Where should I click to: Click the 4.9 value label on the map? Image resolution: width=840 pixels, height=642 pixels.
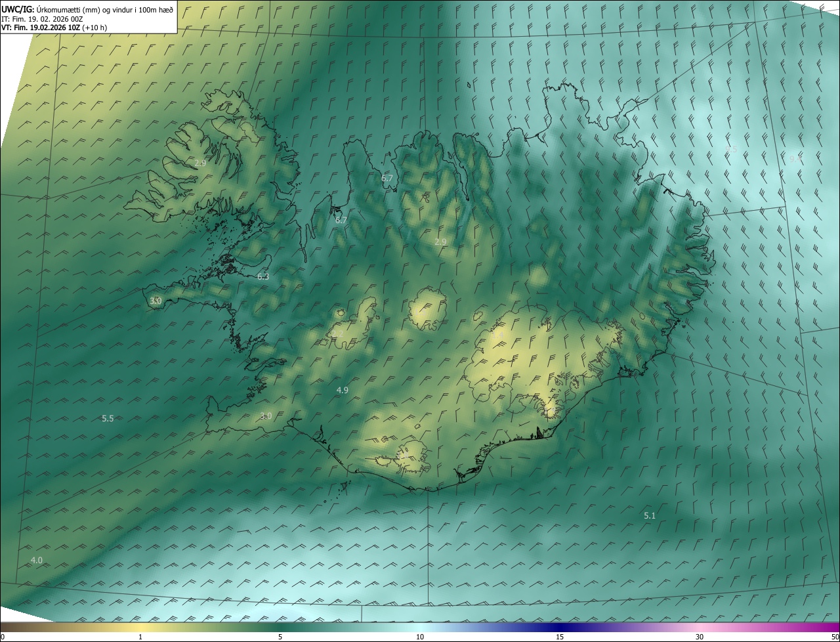point(342,390)
